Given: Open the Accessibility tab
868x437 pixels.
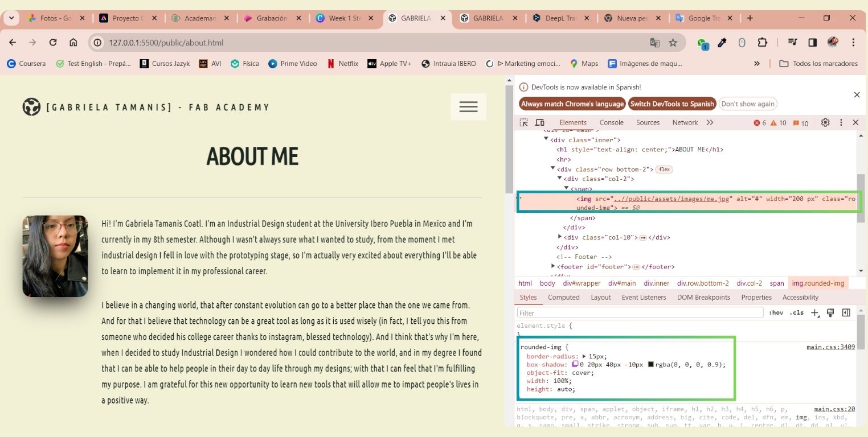Looking at the screenshot, I should [800, 298].
